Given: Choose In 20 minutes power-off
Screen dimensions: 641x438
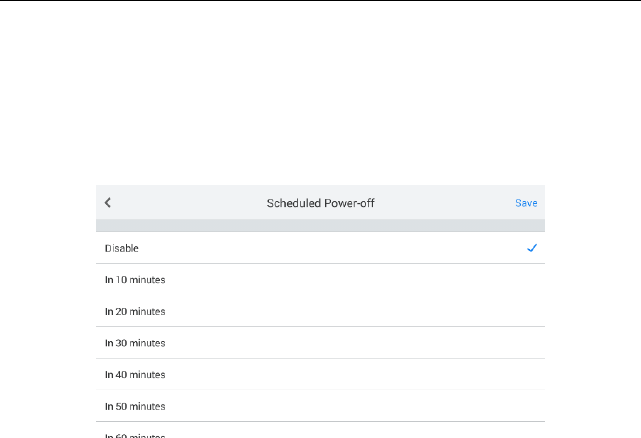Looking at the screenshot, I should point(135,311).
